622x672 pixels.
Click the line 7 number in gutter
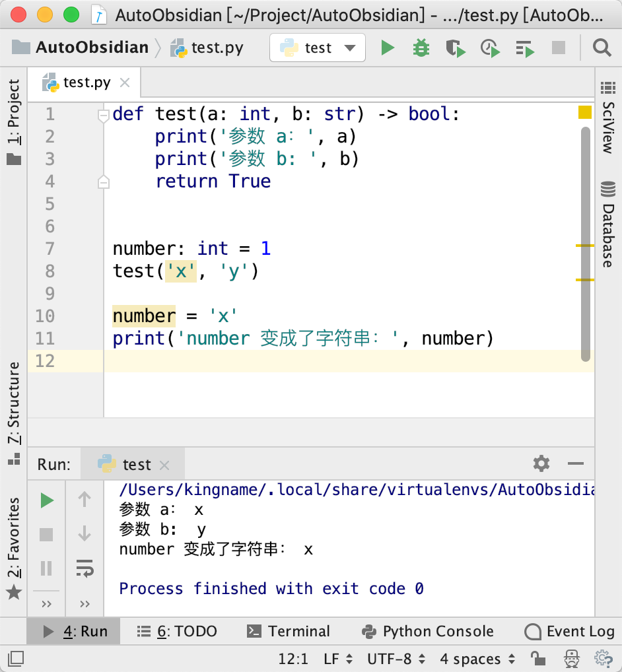(50, 249)
